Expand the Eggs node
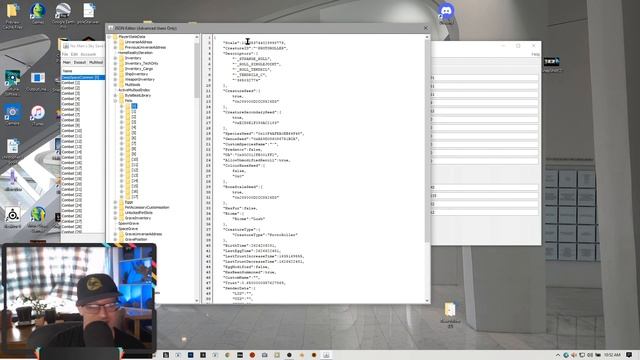The image size is (640, 360). [x=116, y=202]
